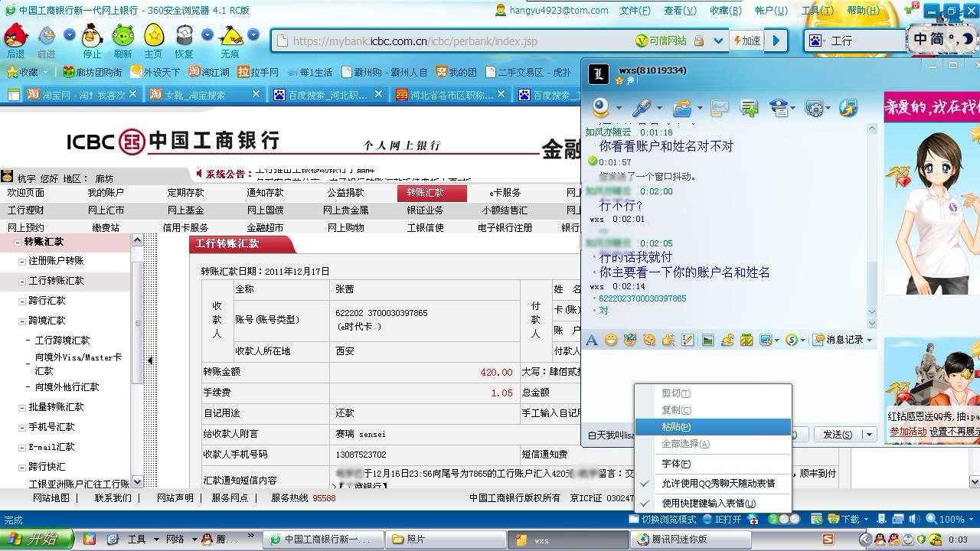Open the font 'A' tool in QQ chat
980x551 pixels.
(x=592, y=340)
